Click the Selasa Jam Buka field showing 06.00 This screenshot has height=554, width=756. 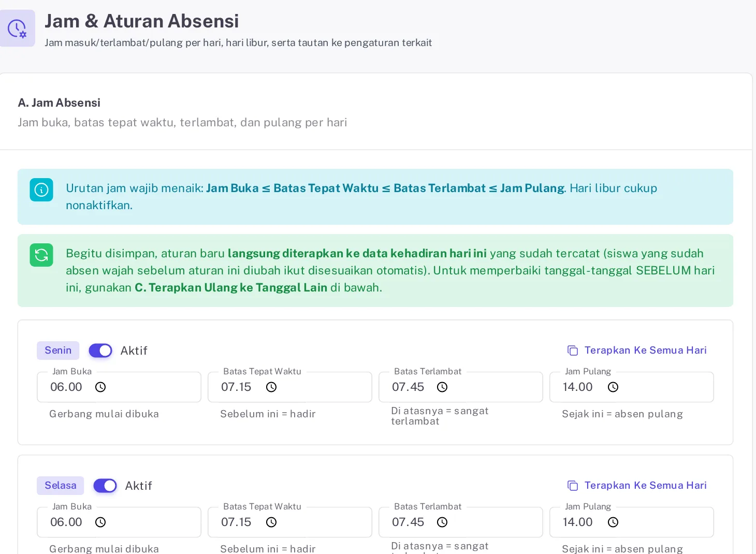[119, 522]
